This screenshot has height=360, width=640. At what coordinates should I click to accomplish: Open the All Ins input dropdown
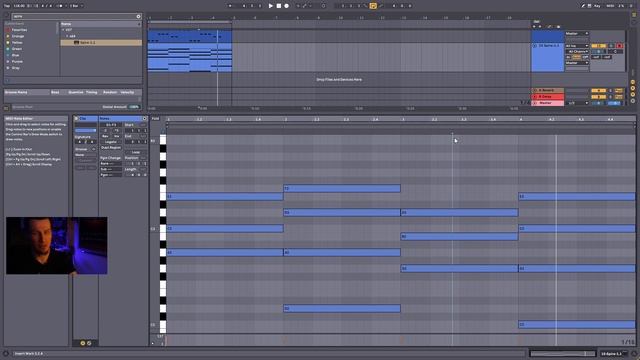click(577, 46)
